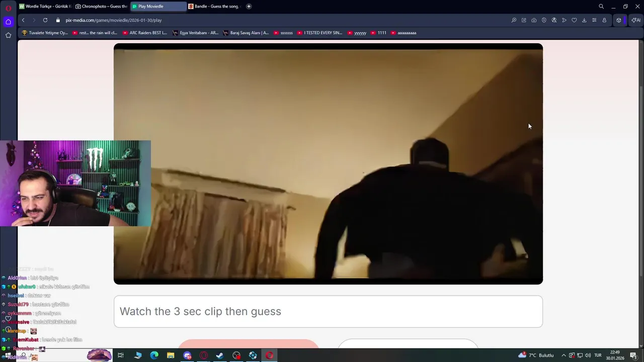This screenshot has width=644, height=362.
Task: Open the page translate icon
Action: pyautogui.click(x=554, y=20)
